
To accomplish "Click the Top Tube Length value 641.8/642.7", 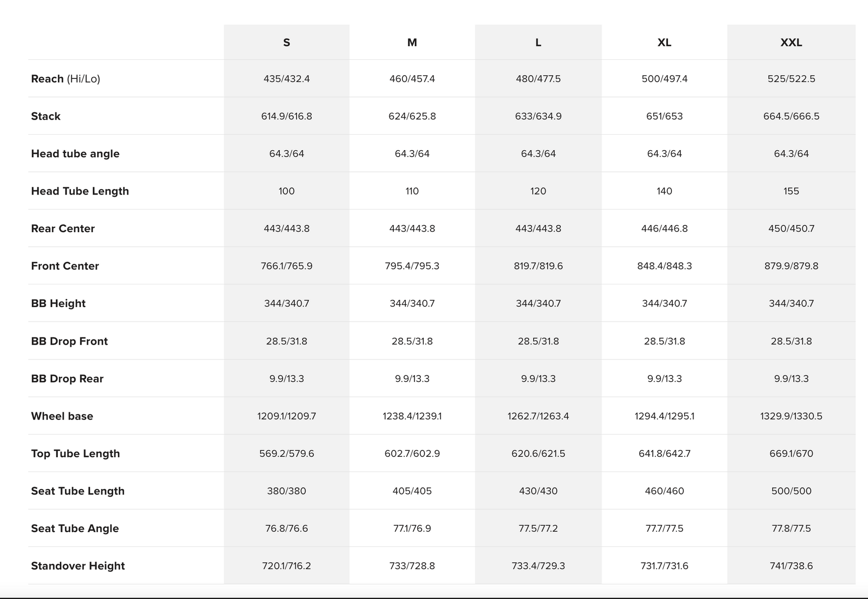I will [664, 453].
